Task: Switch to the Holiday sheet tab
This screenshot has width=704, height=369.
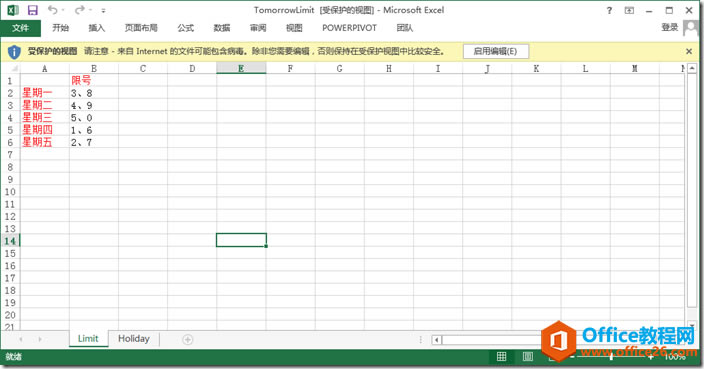Action: tap(134, 339)
